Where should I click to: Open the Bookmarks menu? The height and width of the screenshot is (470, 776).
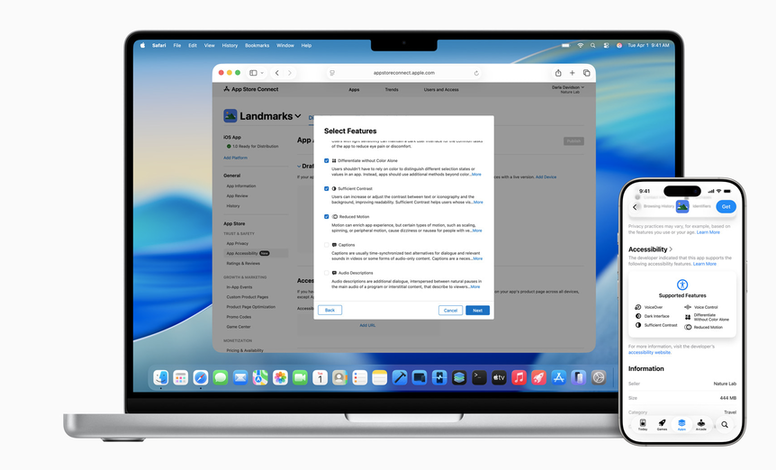(257, 45)
